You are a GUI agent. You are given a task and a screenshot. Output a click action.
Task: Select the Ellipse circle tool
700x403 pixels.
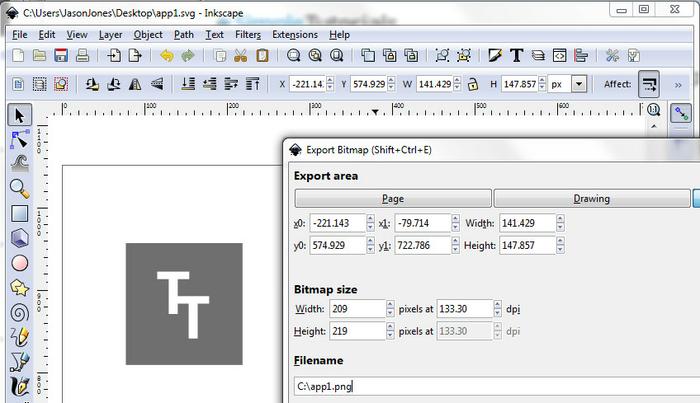(x=19, y=263)
